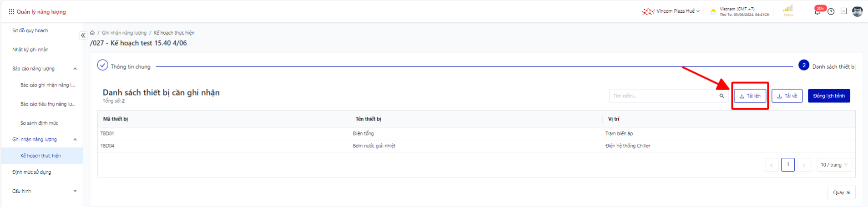Open help question mark icon

click(831, 12)
